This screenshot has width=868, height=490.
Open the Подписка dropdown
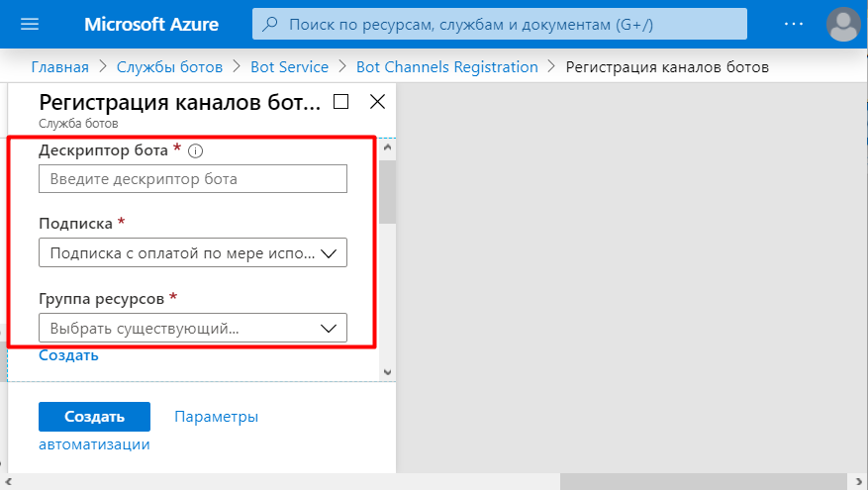[x=193, y=253]
